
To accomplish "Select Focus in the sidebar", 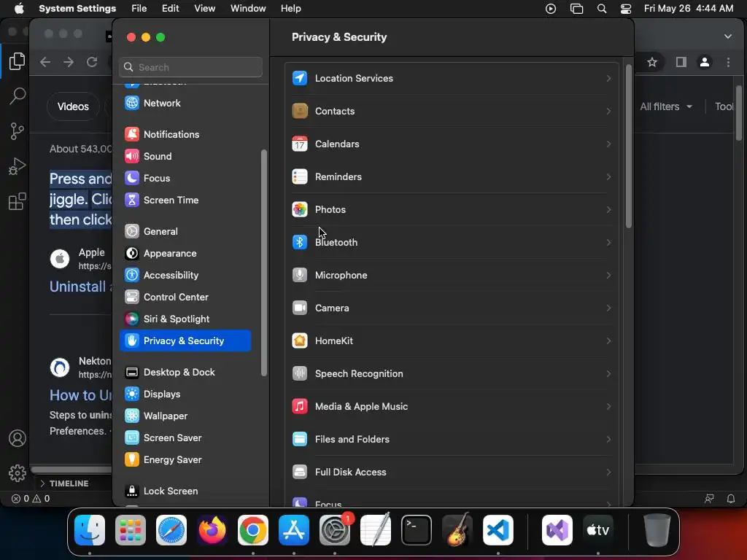I will [x=185, y=178].
